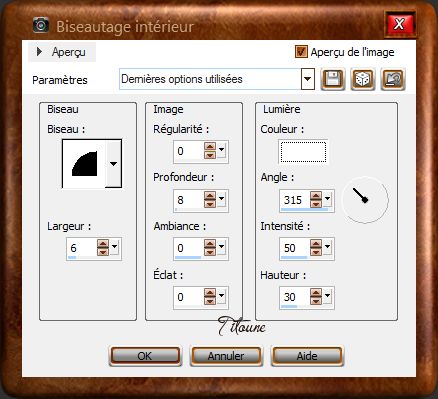Decrease the Largeur value
438x399 pixels.
[103, 252]
